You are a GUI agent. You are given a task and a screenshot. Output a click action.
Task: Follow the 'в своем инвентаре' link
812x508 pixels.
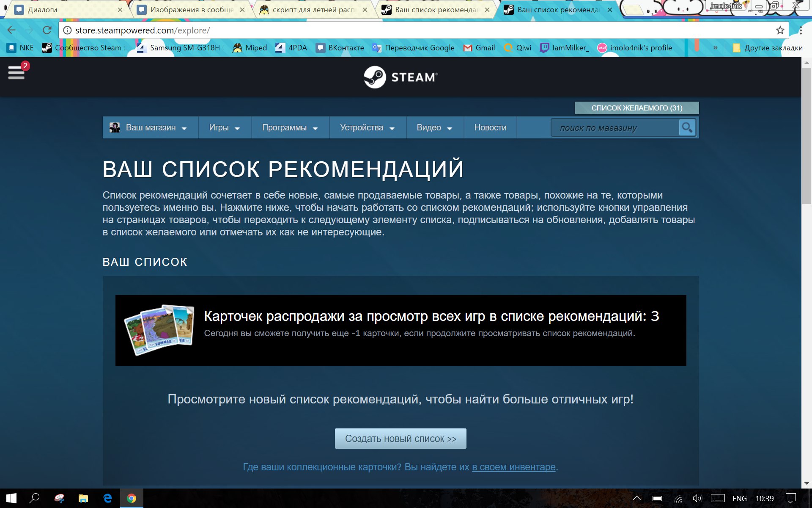514,467
